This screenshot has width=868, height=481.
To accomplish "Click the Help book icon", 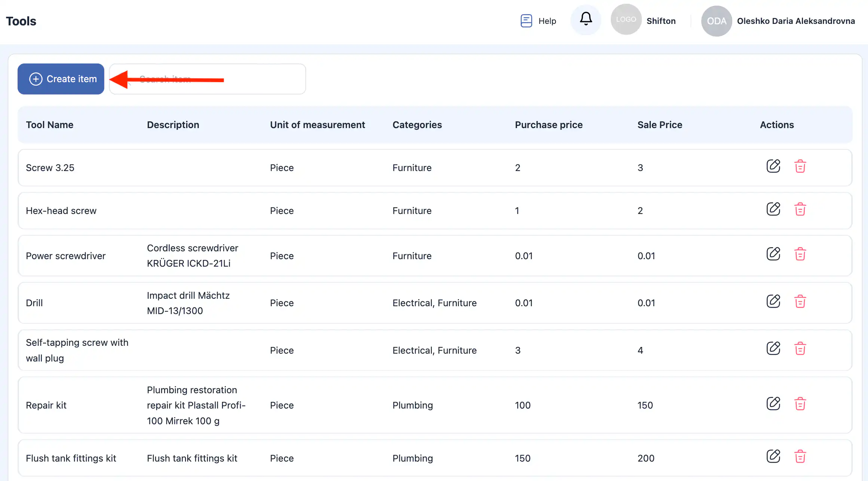I will pos(526,21).
